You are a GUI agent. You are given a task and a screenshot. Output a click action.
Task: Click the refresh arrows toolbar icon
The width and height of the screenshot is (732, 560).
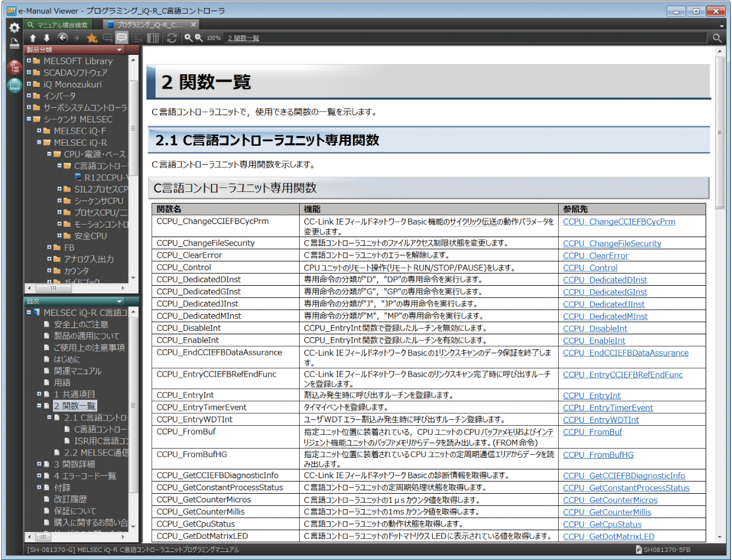coord(172,38)
